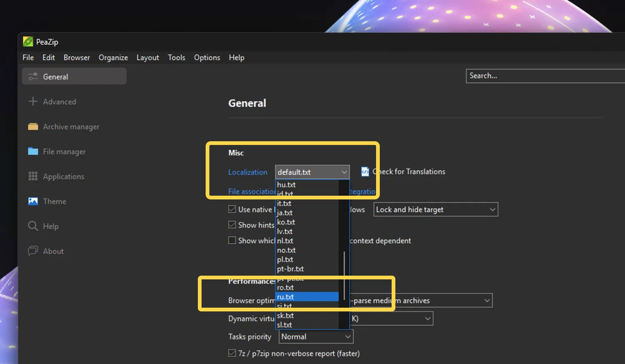
Task: Select nl.txt from the language list
Action: [x=307, y=241]
